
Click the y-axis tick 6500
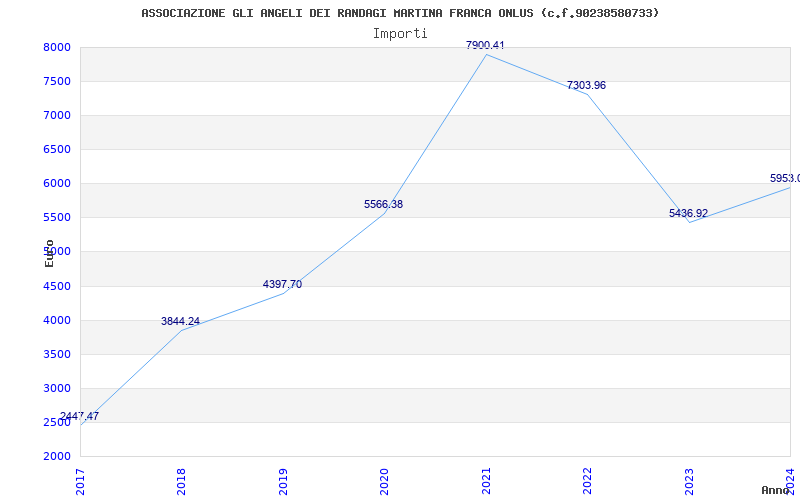point(56,149)
